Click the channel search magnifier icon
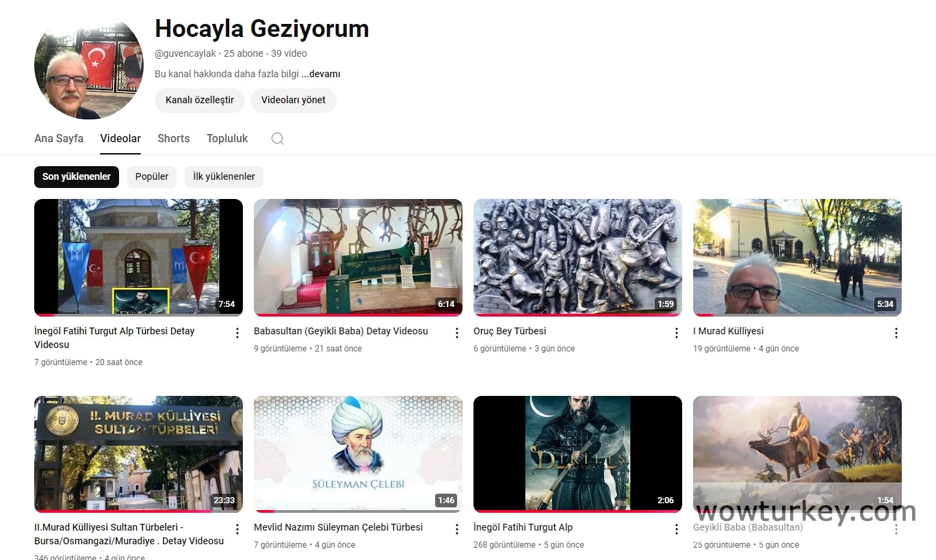The width and height of the screenshot is (936, 560). [x=277, y=139]
